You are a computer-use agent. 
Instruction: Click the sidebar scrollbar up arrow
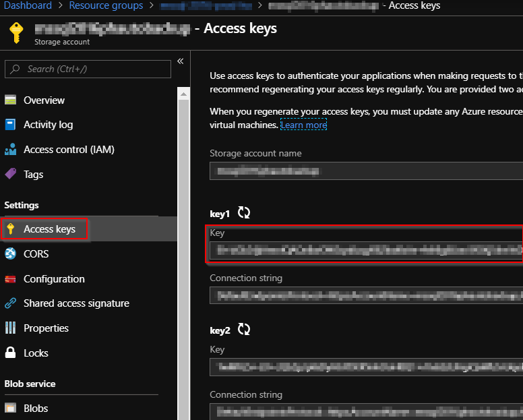[x=183, y=94]
